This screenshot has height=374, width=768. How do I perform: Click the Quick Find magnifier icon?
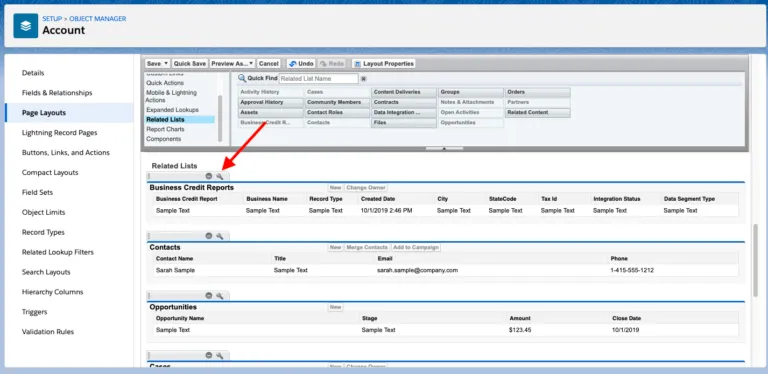242,78
